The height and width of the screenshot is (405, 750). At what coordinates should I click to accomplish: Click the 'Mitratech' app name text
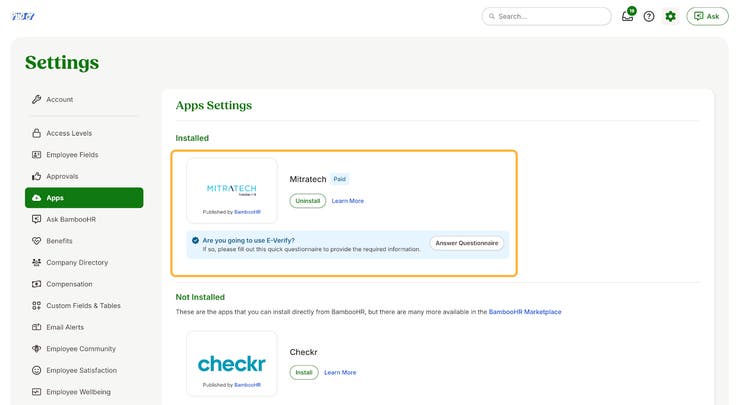pyautogui.click(x=308, y=179)
